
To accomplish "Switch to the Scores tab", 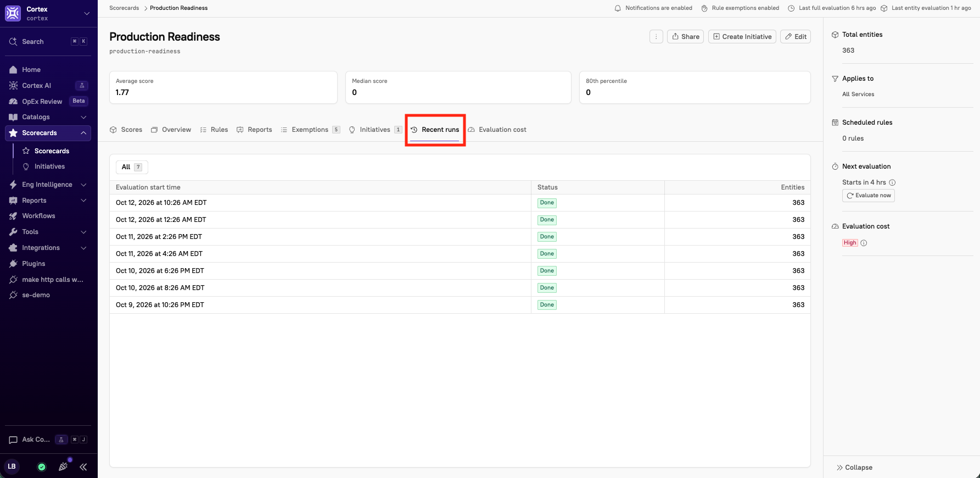I will tap(126, 130).
